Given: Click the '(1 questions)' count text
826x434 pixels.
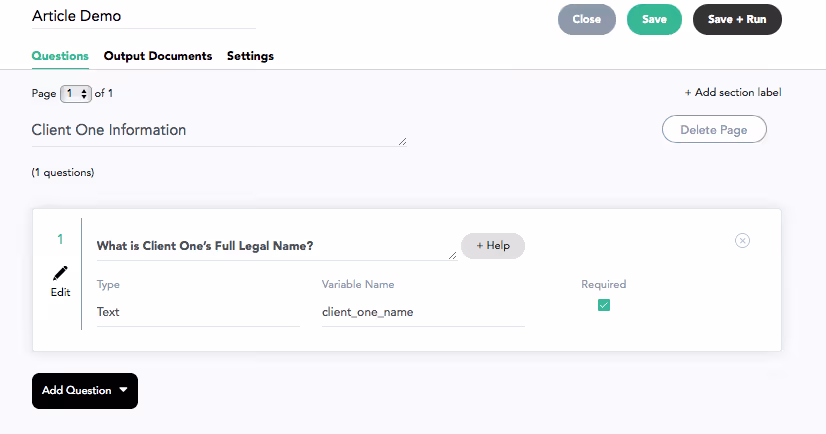Looking at the screenshot, I should point(63,172).
